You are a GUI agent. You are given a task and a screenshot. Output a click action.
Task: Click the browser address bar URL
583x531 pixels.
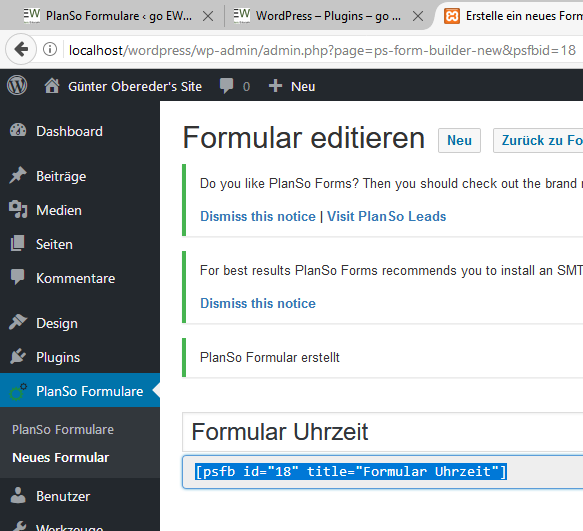tap(322, 50)
